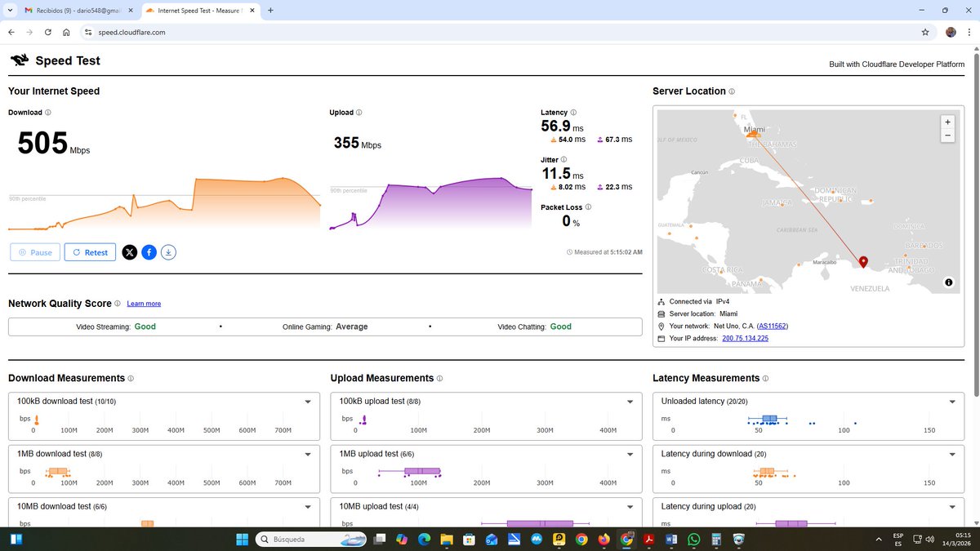
Task: Download results using the circular arrow icon
Action: point(168,252)
